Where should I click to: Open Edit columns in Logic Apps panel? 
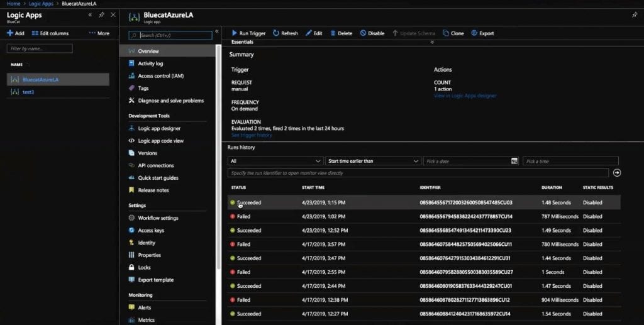[x=50, y=33]
